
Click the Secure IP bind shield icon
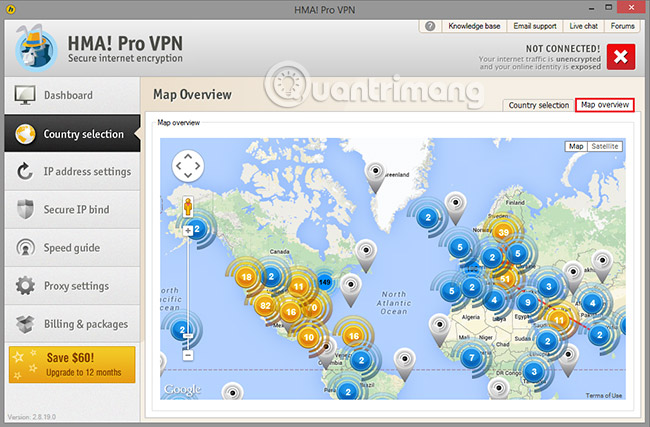click(x=25, y=210)
